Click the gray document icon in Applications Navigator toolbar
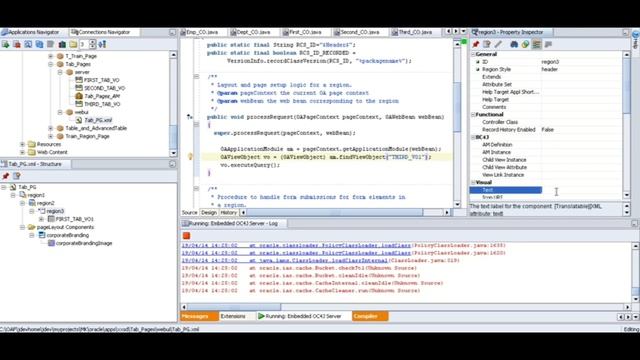Viewport: 640px width, 360px height. coord(51,44)
